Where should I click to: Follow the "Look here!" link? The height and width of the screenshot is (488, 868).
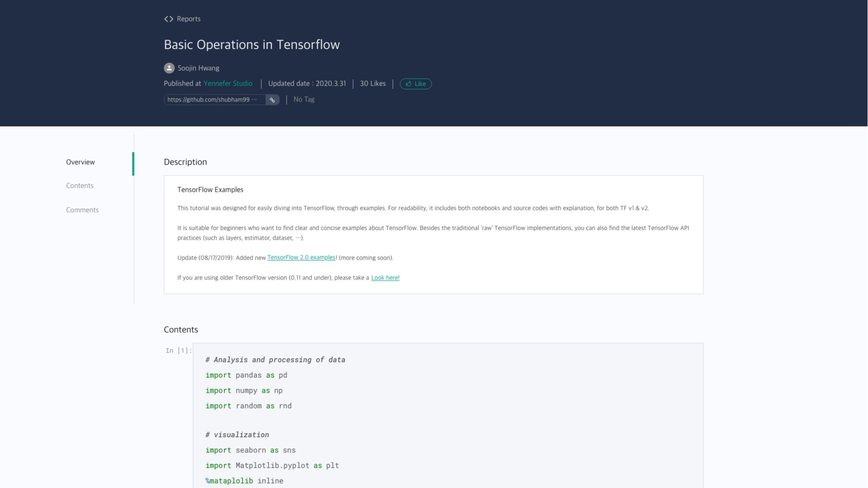pyautogui.click(x=385, y=278)
